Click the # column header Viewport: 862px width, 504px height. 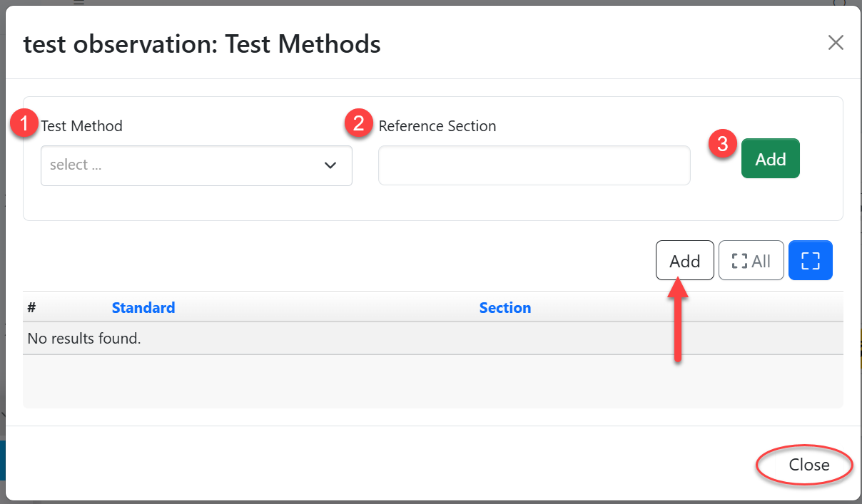click(x=31, y=308)
